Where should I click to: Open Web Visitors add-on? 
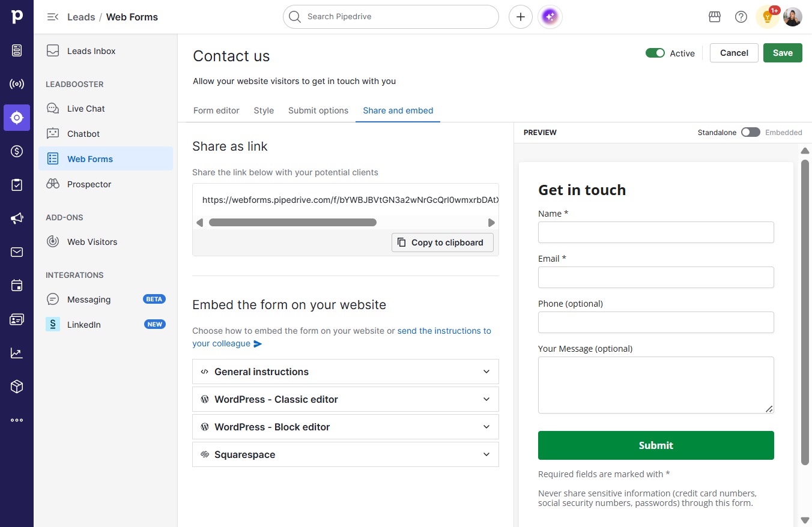click(106, 242)
